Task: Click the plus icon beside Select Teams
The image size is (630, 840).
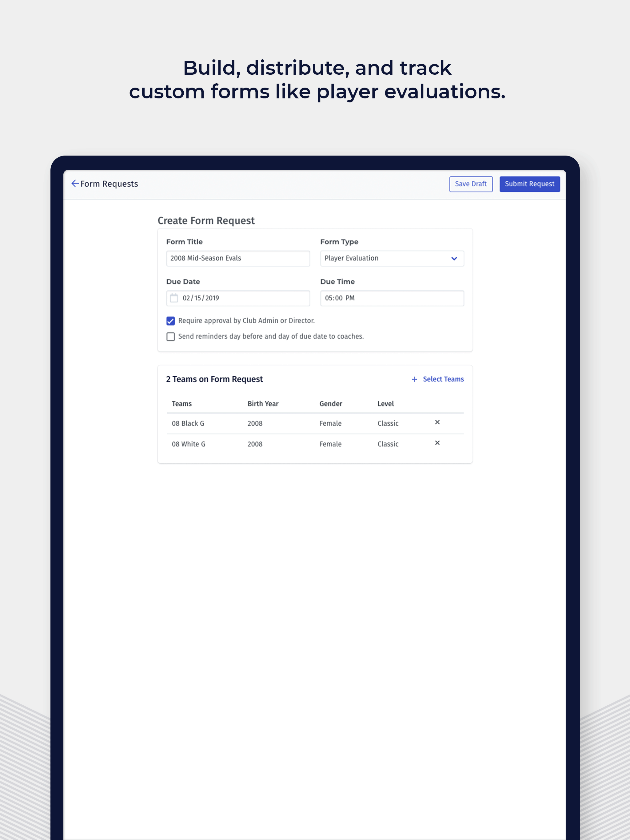Action: (415, 379)
